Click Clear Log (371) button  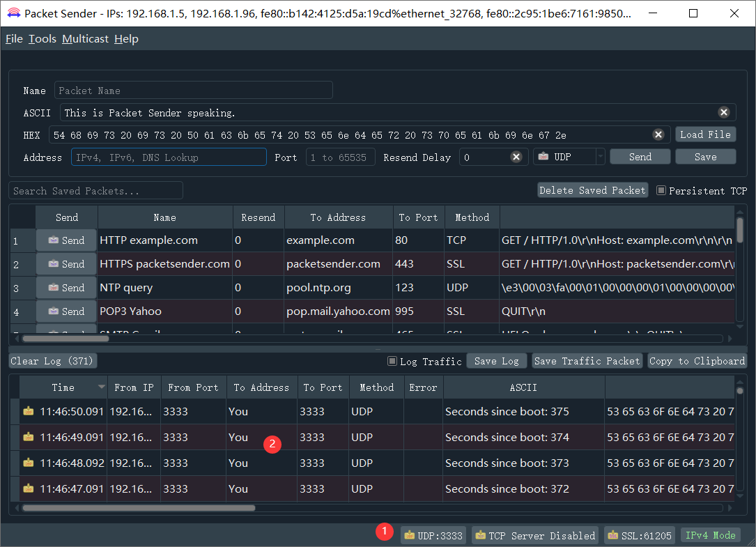coord(52,361)
